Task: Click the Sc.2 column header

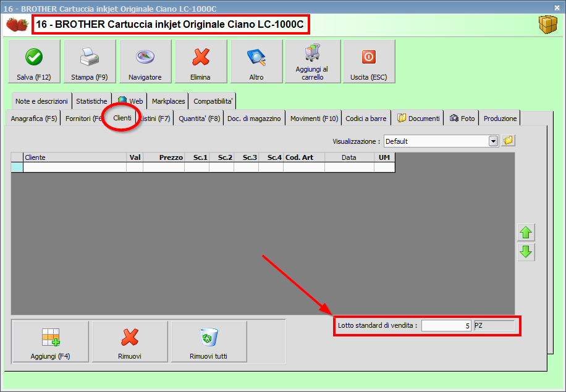Action: tap(222, 157)
